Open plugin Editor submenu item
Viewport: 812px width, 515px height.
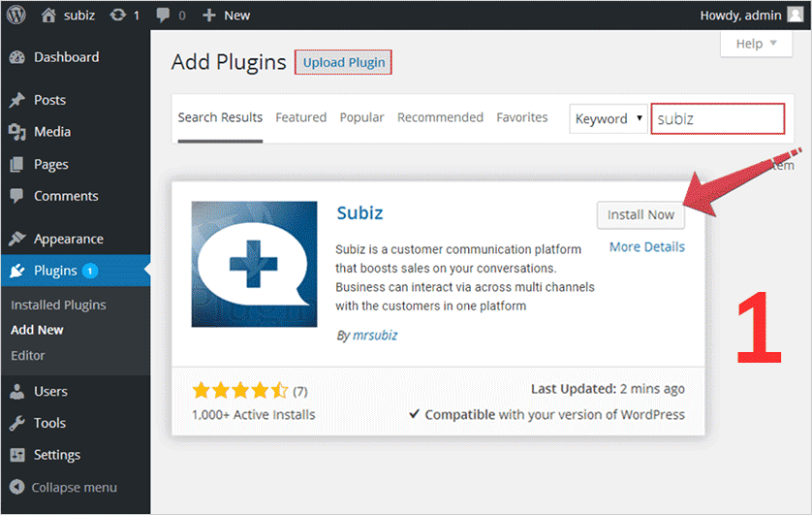tap(28, 355)
